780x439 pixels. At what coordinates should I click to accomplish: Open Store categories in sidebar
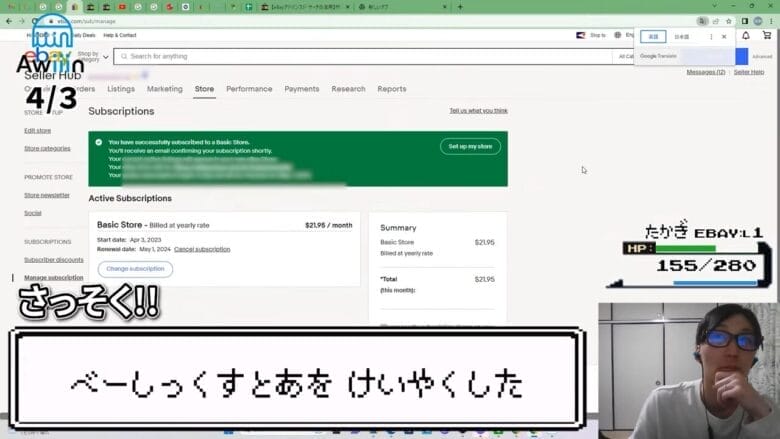tap(47, 149)
